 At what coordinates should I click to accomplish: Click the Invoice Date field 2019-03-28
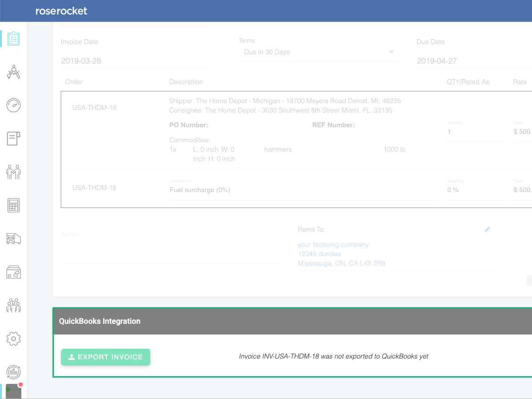pyautogui.click(x=133, y=61)
